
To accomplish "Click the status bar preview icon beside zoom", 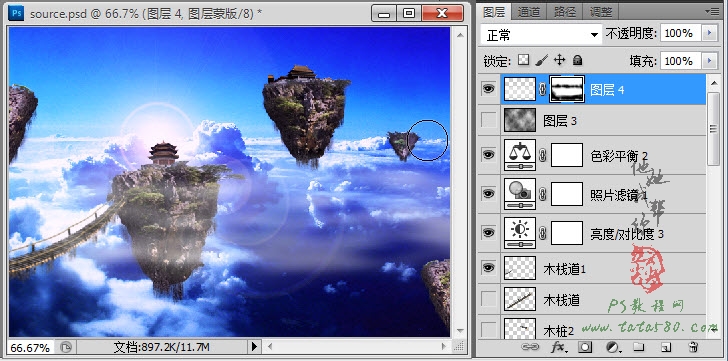I will (66, 347).
